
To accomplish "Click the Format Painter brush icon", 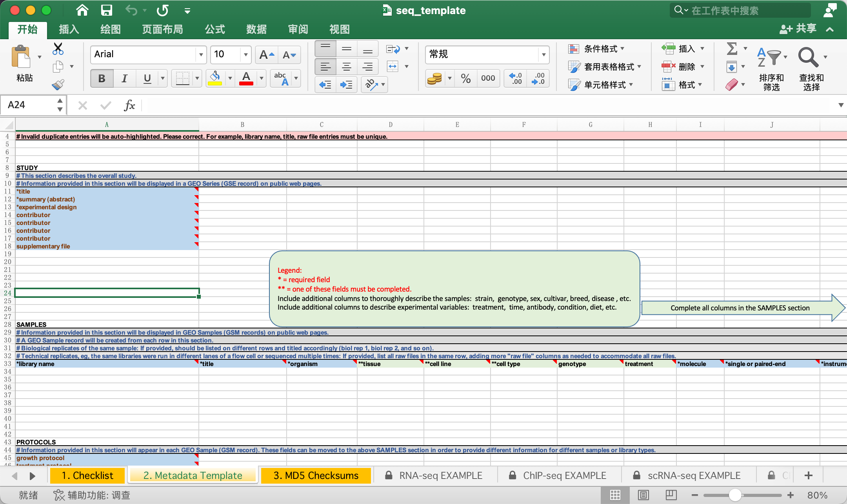I will pos(58,84).
